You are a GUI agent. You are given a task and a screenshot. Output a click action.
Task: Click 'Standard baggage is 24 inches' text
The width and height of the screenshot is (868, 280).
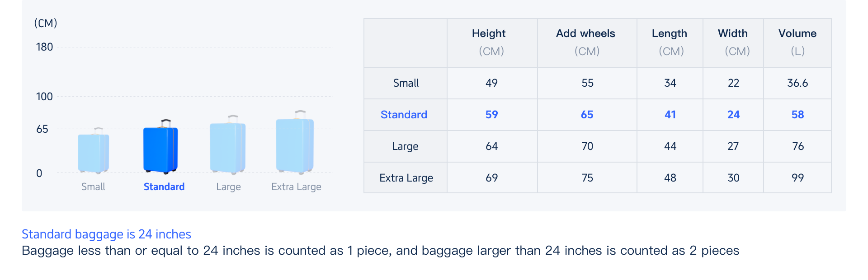coord(106,234)
